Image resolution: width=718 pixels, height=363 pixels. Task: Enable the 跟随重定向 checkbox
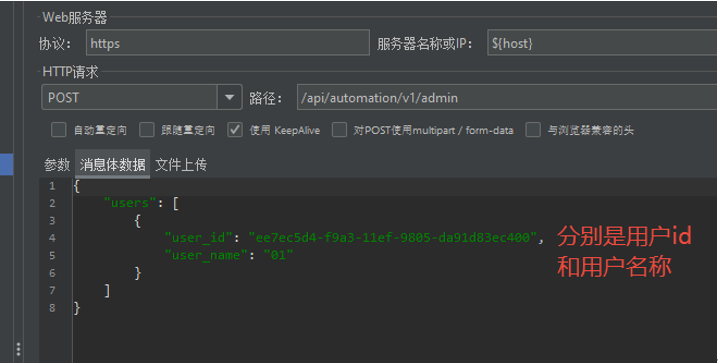147,130
